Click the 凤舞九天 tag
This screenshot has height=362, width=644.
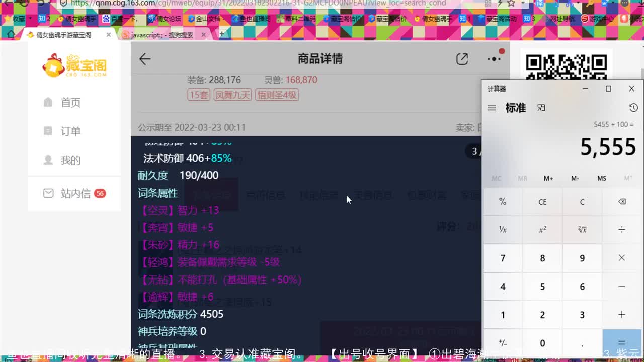click(232, 95)
